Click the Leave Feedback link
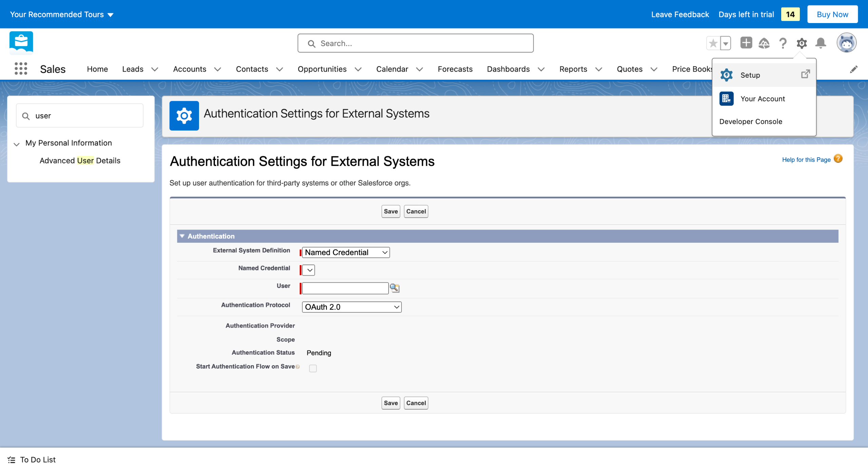Image resolution: width=868 pixels, height=471 pixels. click(x=680, y=14)
